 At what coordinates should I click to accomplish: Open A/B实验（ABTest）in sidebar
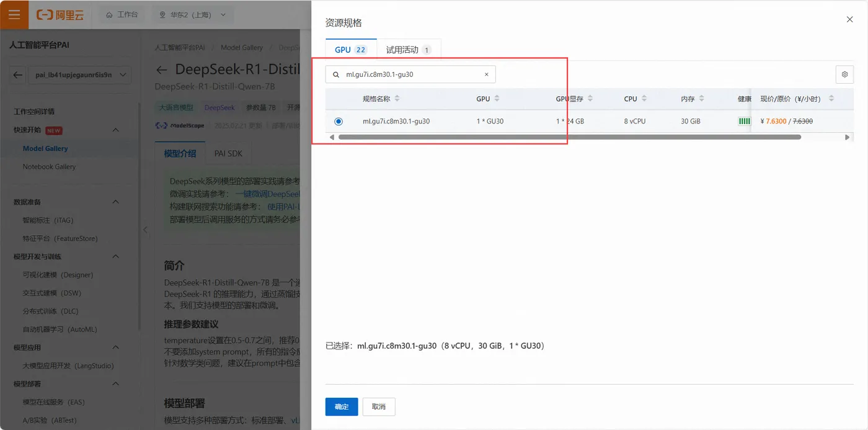[x=50, y=420]
